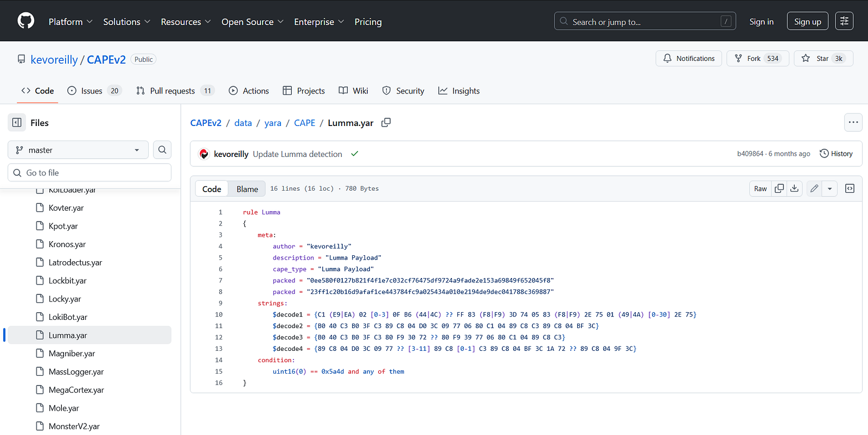
Task: Open the kevoreilly user profile link
Action: [x=54, y=59]
